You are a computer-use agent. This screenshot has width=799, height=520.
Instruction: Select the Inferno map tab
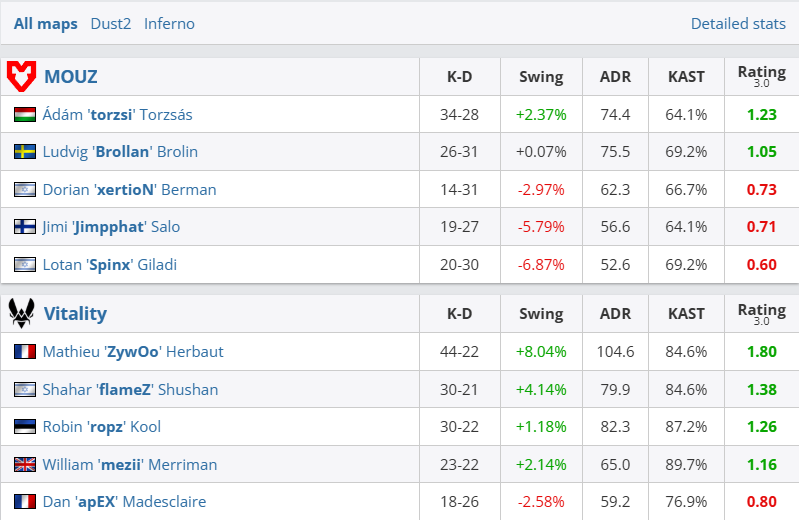pos(169,23)
